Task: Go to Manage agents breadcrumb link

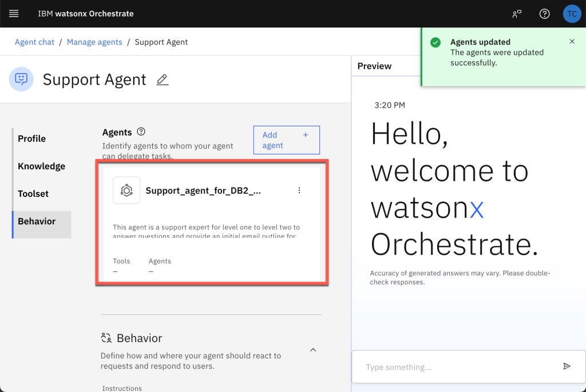Action: (94, 42)
